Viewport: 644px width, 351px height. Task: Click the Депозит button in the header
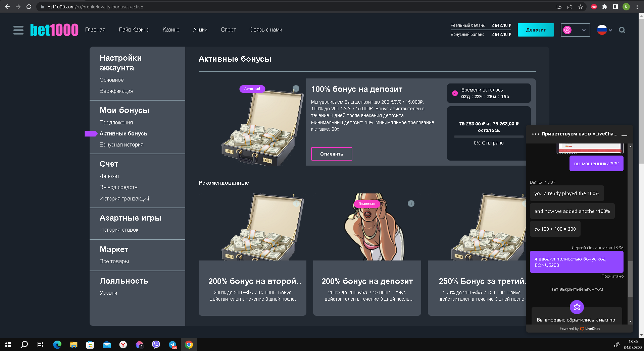click(x=536, y=30)
